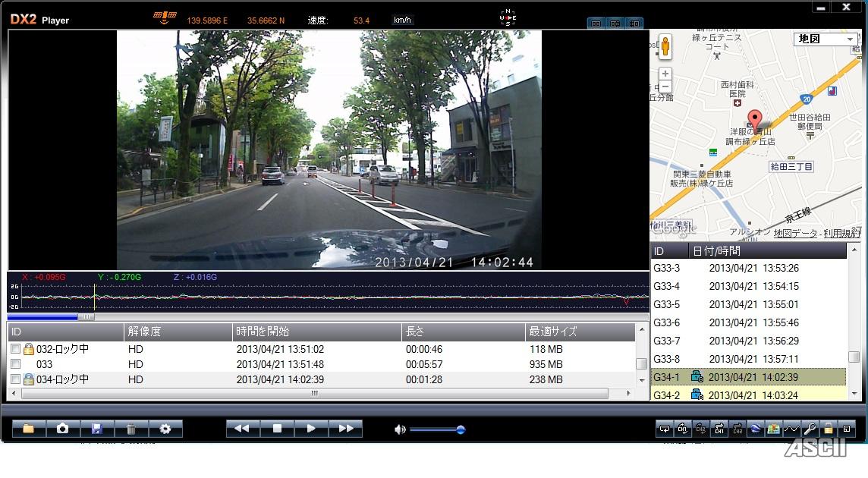Toggle the map display icon
The width and height of the screenshot is (868, 478).
(773, 429)
